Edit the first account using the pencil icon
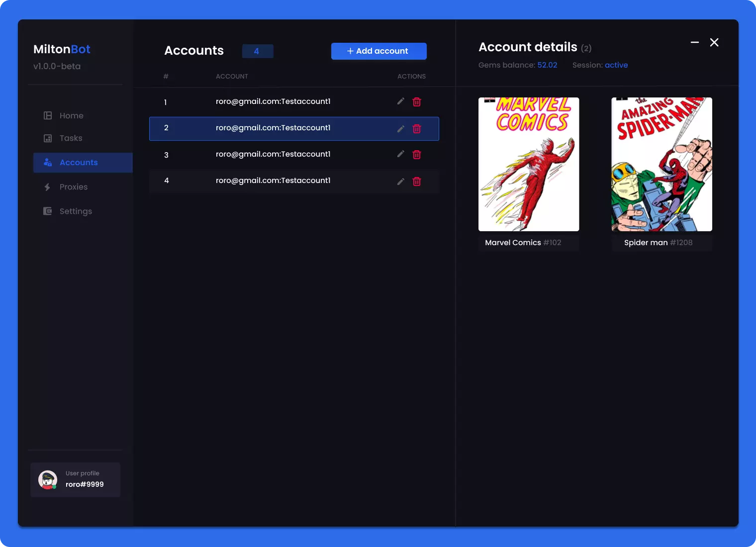Viewport: 756px width, 547px height. coord(400,101)
